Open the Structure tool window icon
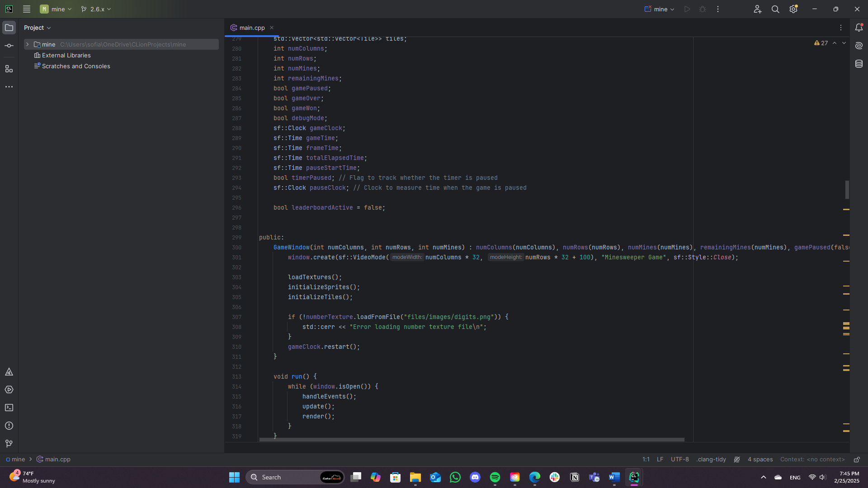 pos(9,69)
